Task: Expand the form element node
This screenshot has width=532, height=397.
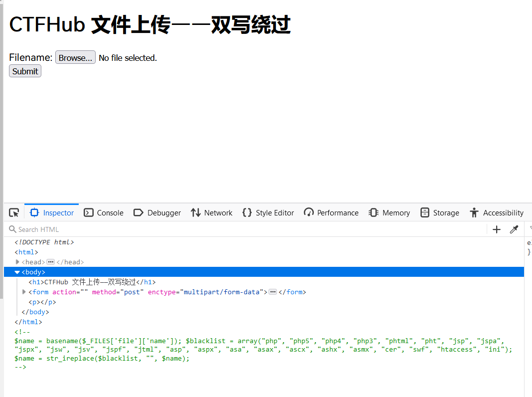Action: coord(24,292)
